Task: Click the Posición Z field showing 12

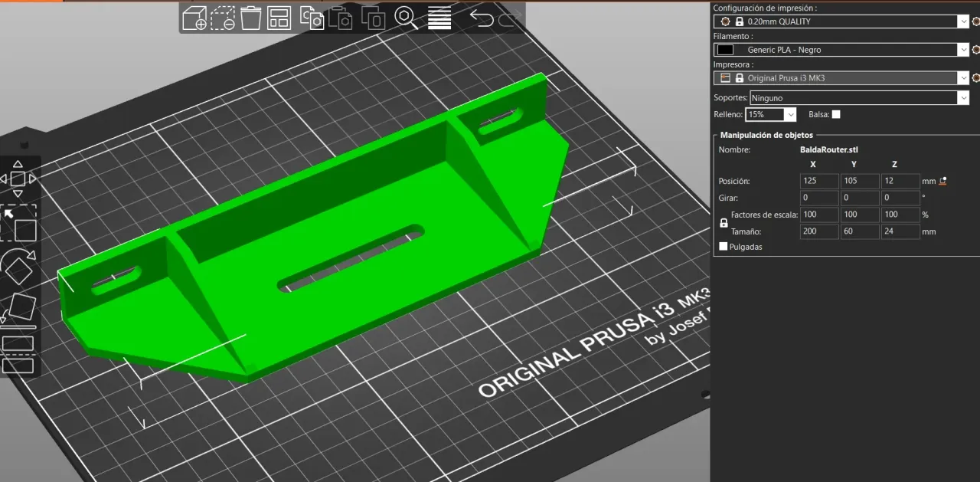Action: (x=900, y=182)
